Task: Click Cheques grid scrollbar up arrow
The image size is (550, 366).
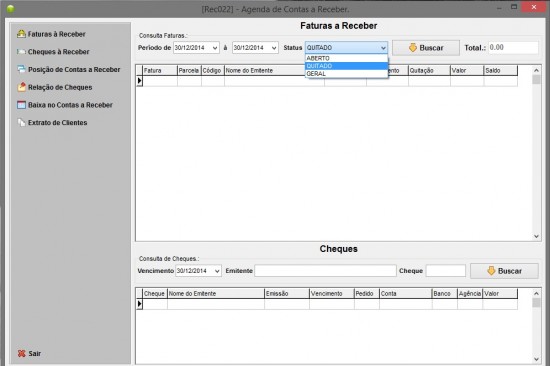Action: (536, 293)
